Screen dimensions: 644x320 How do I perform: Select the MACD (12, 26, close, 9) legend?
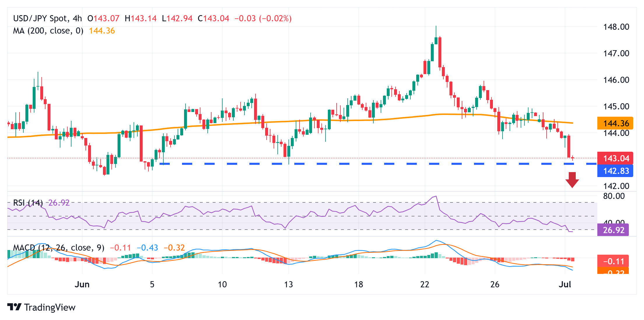point(59,248)
